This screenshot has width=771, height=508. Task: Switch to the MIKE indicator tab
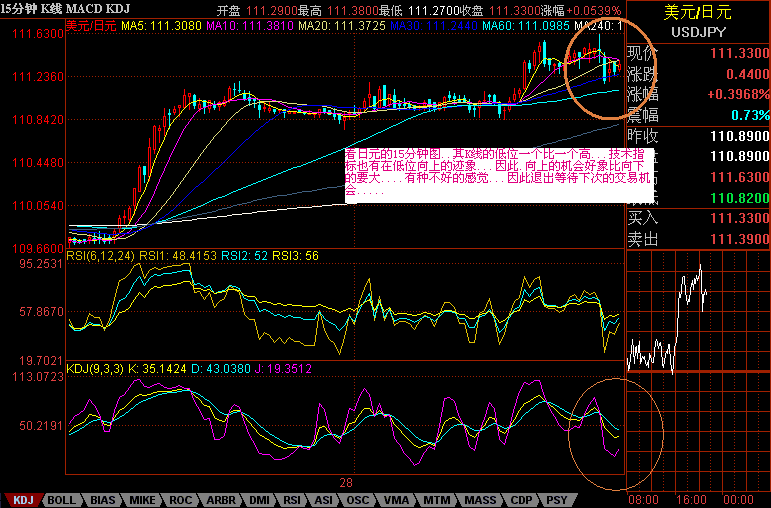[x=142, y=500]
